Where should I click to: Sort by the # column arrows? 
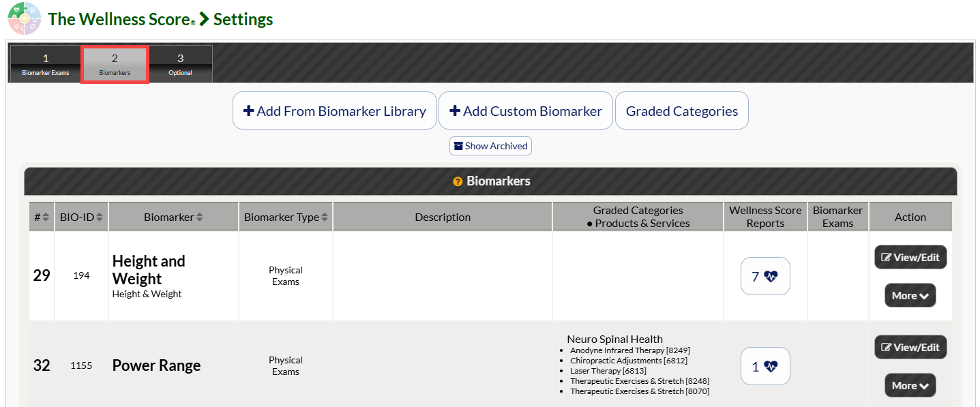(x=46, y=217)
